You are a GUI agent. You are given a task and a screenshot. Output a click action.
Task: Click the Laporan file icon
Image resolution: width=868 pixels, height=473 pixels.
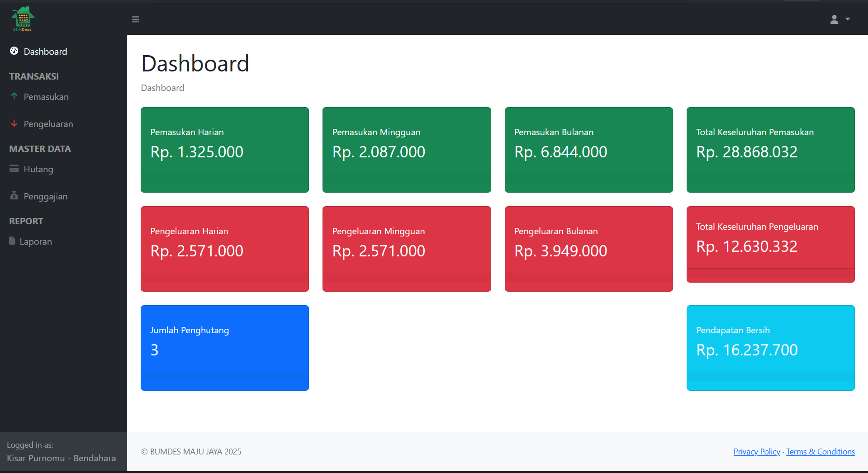pos(12,241)
